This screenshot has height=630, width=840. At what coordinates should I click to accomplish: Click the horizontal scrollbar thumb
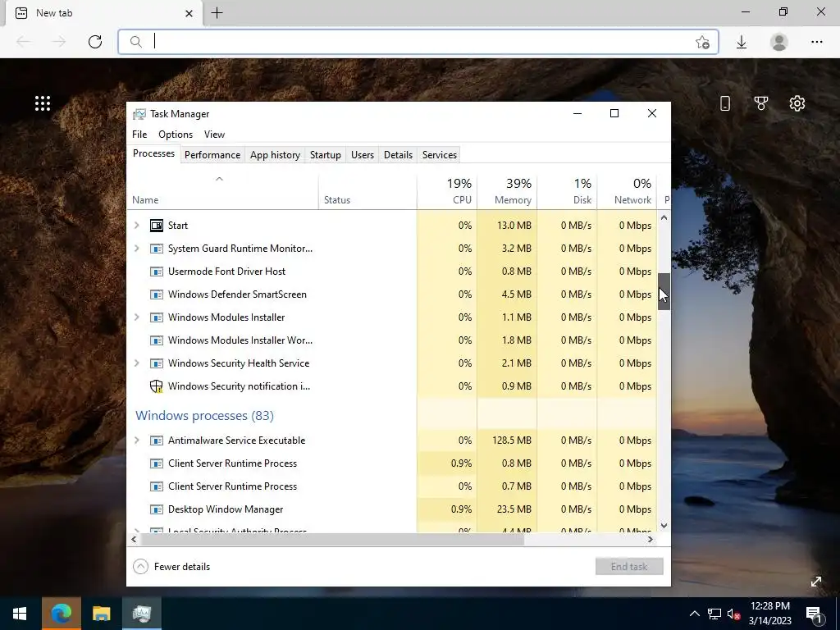332,540
